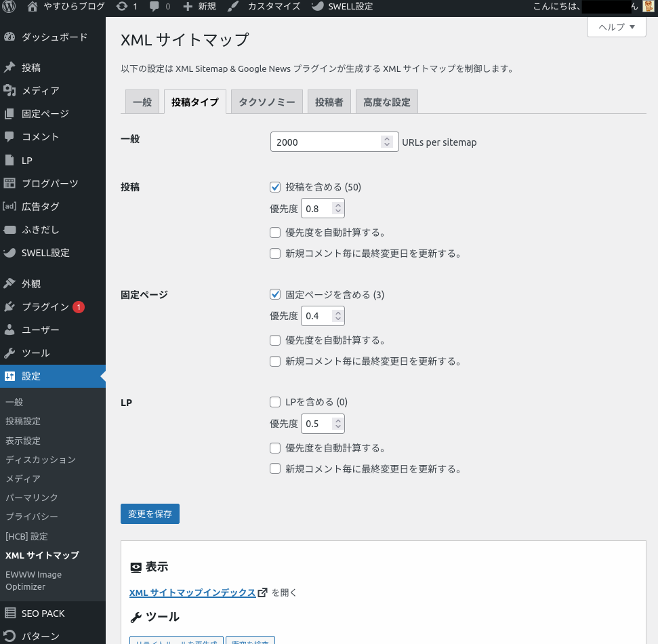
Task: Expand the ヘルプ dropdown
Action: coord(616,27)
